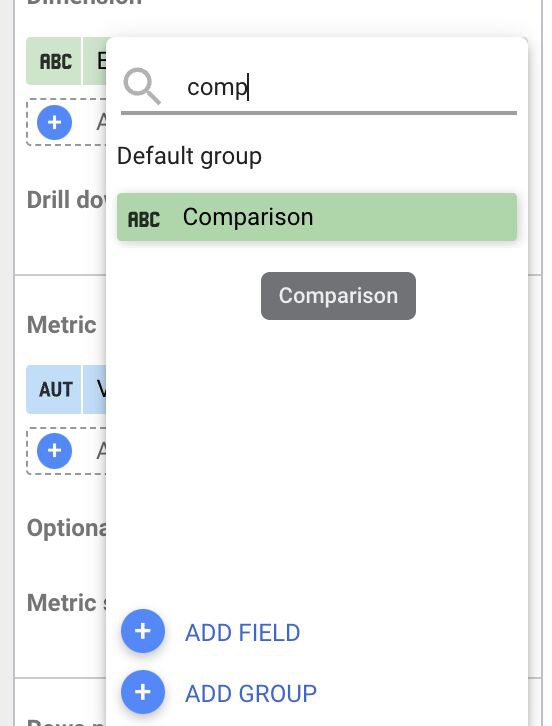Click the AUT aggregation icon on metric chip
The width and height of the screenshot is (552, 726).
click(56, 389)
